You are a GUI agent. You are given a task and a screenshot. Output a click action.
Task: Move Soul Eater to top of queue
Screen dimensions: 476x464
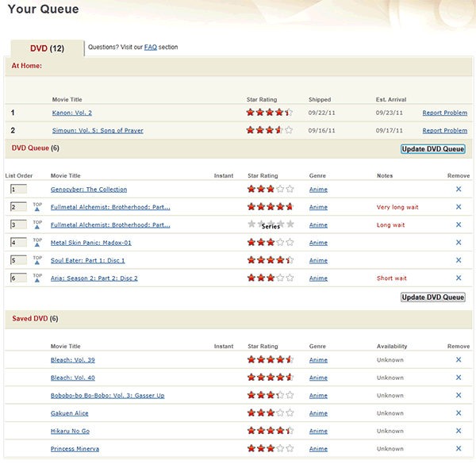tap(37, 260)
